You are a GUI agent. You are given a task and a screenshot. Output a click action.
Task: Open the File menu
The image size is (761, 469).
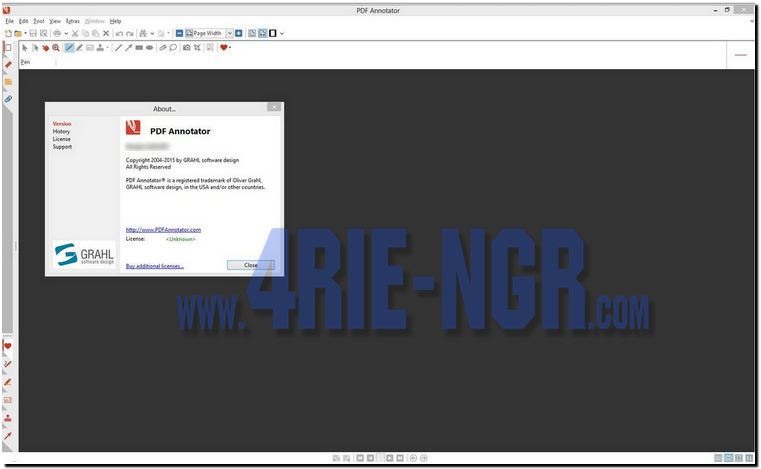(10, 21)
